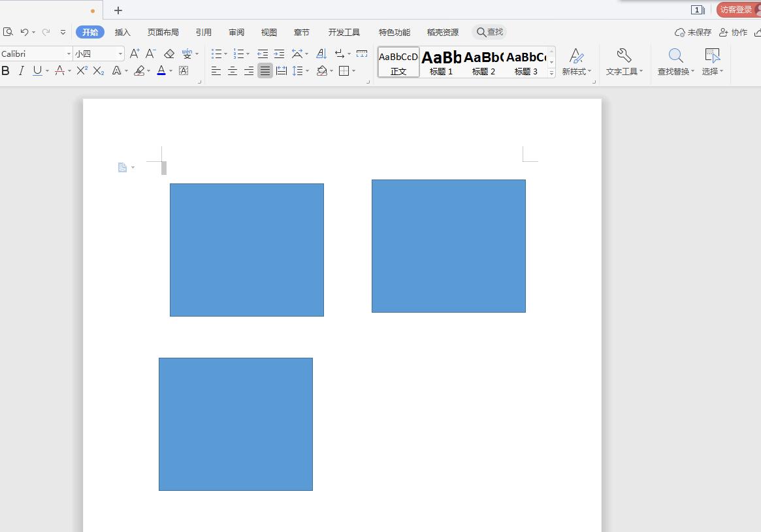The height and width of the screenshot is (532, 761).
Task: Toggle justified alignment button
Action: coord(265,70)
